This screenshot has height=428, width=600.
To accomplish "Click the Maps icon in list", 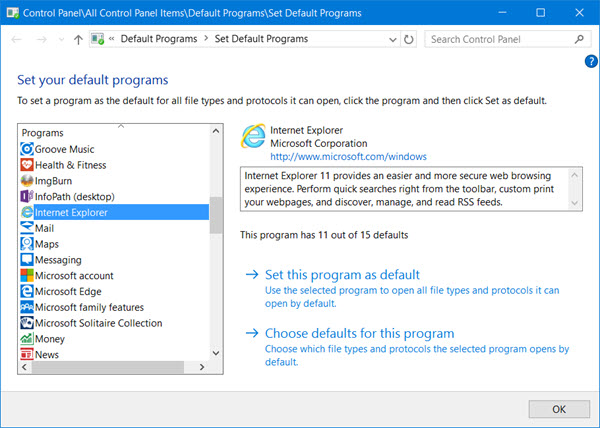I will tap(27, 244).
